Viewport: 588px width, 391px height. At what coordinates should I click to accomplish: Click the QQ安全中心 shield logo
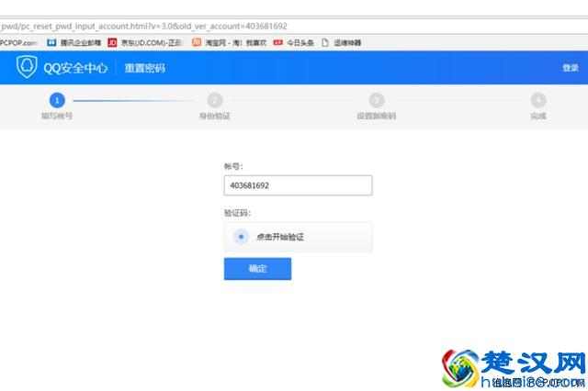[x=27, y=67]
